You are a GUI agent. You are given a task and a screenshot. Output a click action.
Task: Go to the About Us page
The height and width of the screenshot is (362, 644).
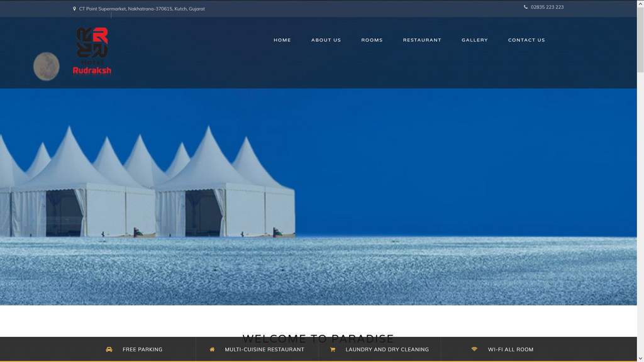click(x=326, y=40)
